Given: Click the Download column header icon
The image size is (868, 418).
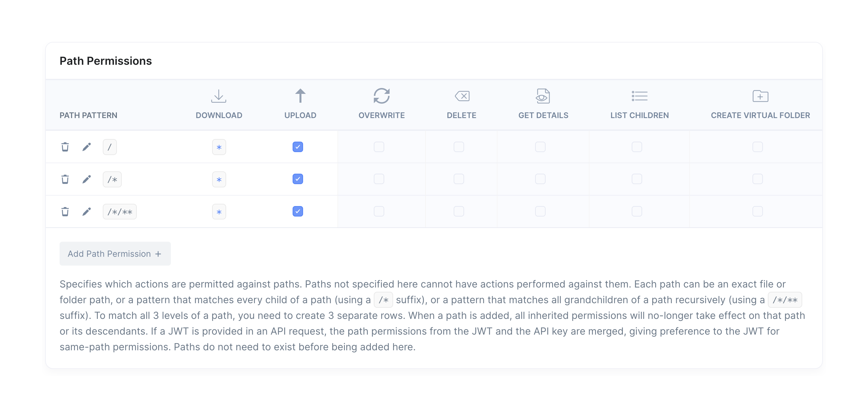Looking at the screenshot, I should coord(219,96).
